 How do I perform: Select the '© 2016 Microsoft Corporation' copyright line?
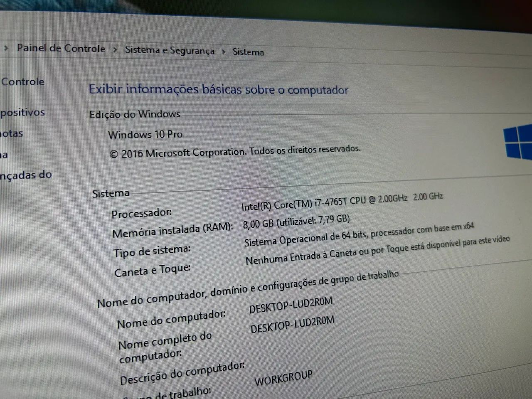pyautogui.click(x=235, y=151)
